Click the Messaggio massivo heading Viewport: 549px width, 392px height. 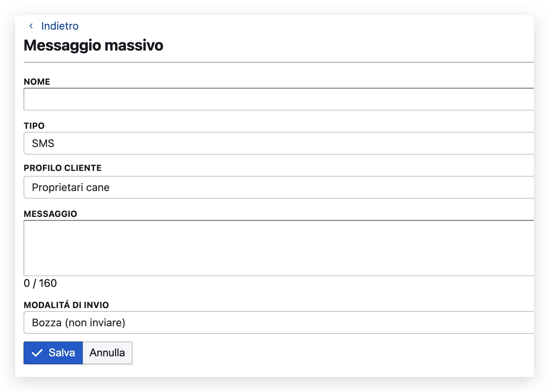click(x=93, y=45)
